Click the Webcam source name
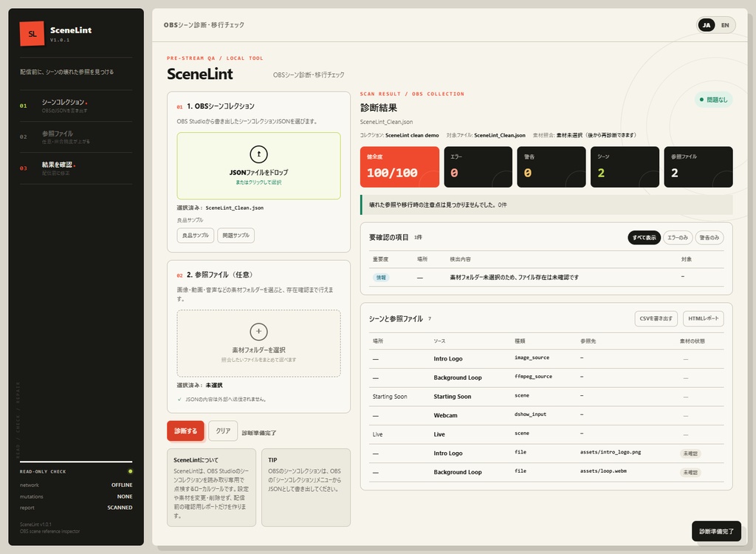The image size is (756, 554). [445, 415]
